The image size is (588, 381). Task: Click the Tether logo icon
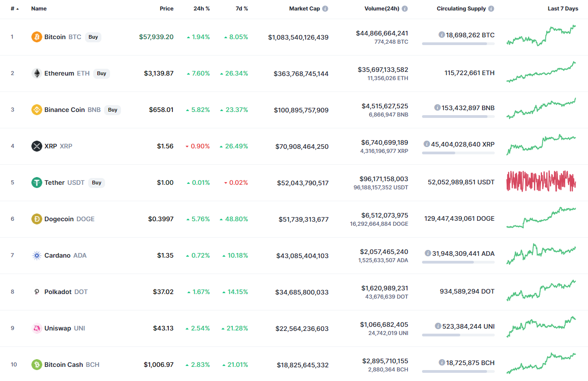click(37, 183)
